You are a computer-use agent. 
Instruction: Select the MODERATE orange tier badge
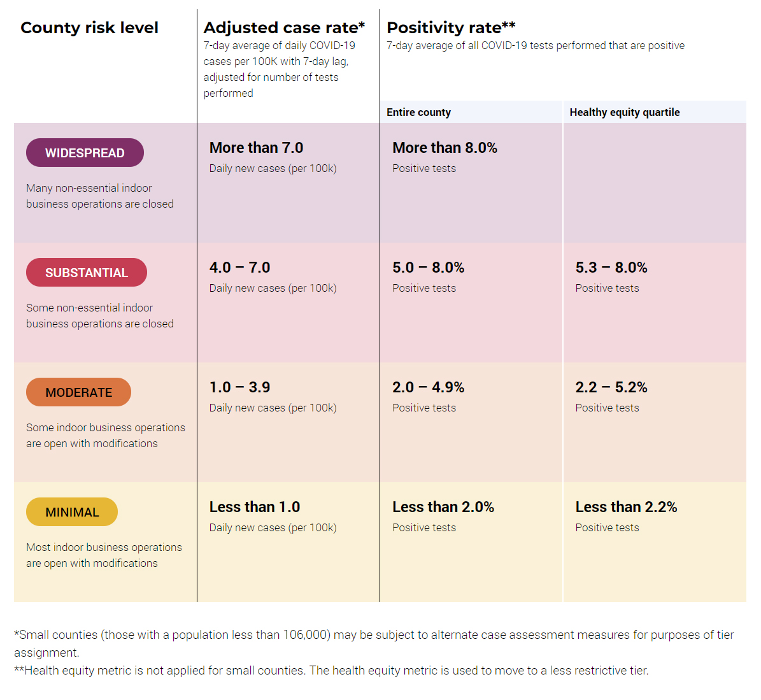(78, 392)
